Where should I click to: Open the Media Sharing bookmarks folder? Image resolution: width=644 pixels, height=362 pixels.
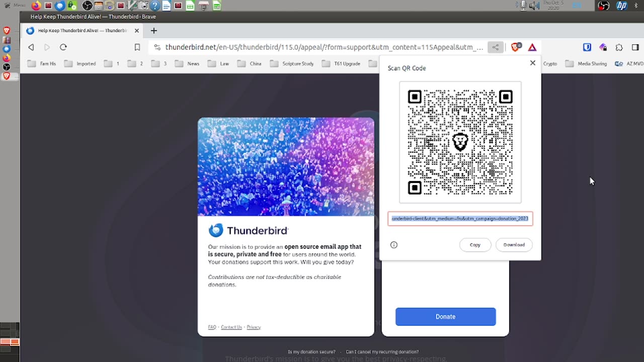[x=586, y=64]
